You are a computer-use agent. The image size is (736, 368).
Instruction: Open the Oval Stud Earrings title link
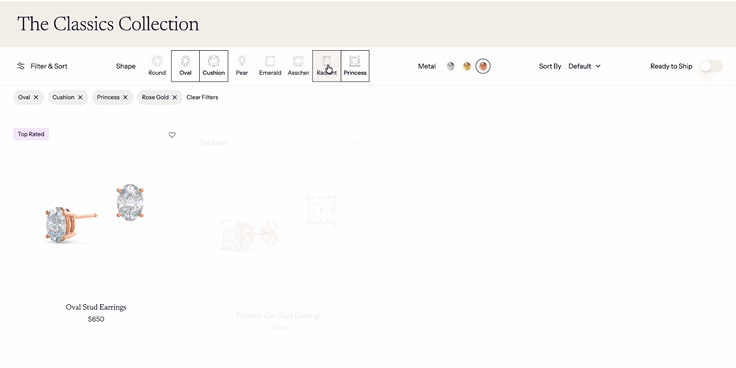pyautogui.click(x=96, y=307)
